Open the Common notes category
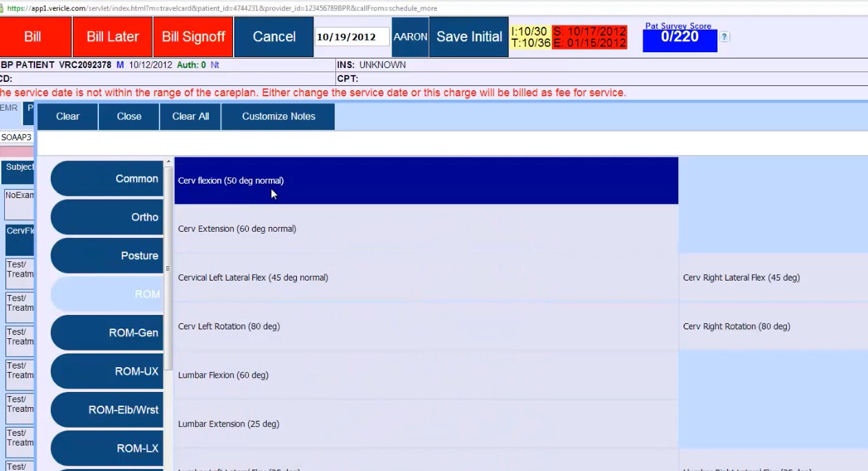 107,178
